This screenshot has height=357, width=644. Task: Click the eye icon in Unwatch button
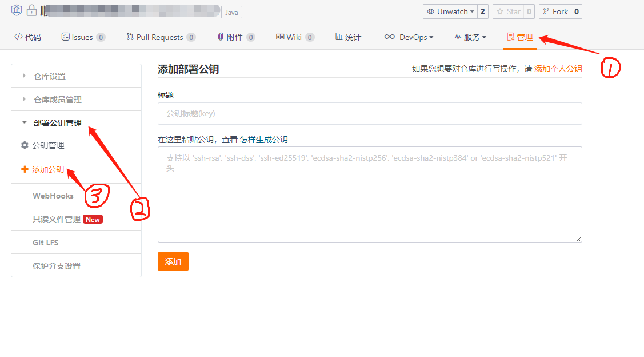pyautogui.click(x=430, y=11)
